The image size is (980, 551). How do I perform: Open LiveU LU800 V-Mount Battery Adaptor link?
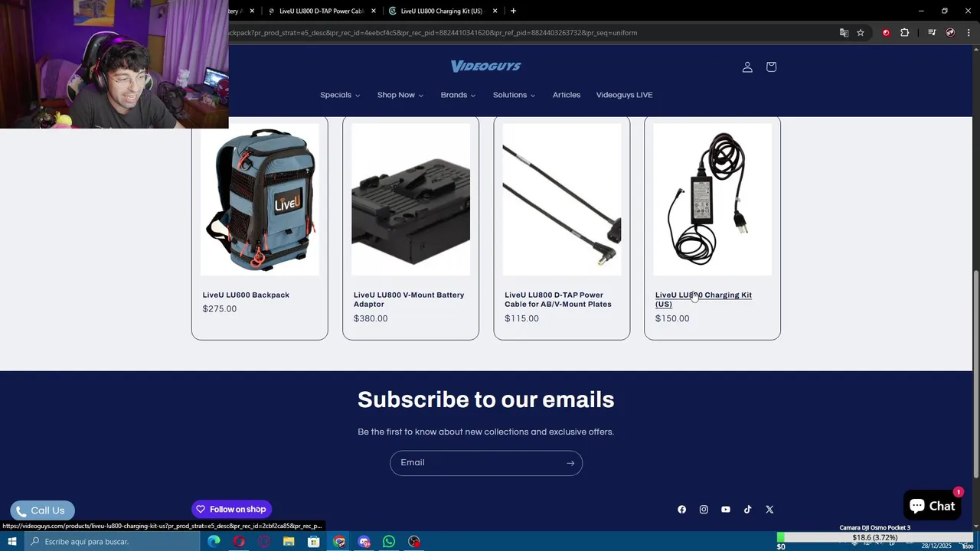(x=409, y=300)
